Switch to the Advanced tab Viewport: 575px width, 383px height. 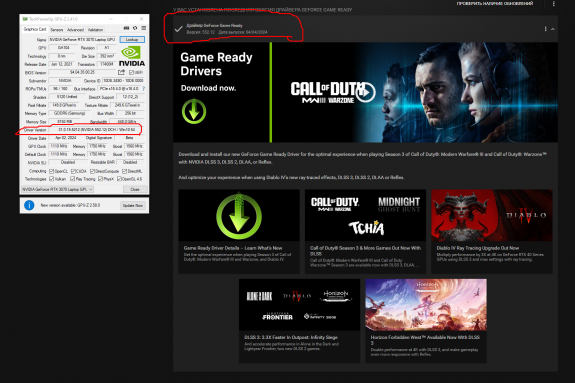coord(76,30)
